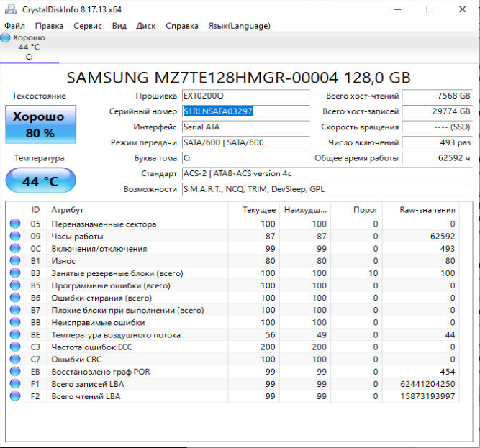Click the Режим передачи field SATA/600

[246, 142]
